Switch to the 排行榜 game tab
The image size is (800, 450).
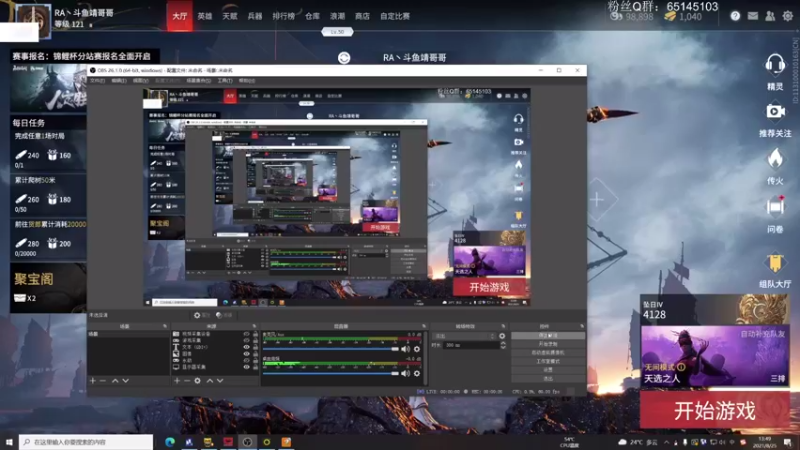click(x=284, y=16)
